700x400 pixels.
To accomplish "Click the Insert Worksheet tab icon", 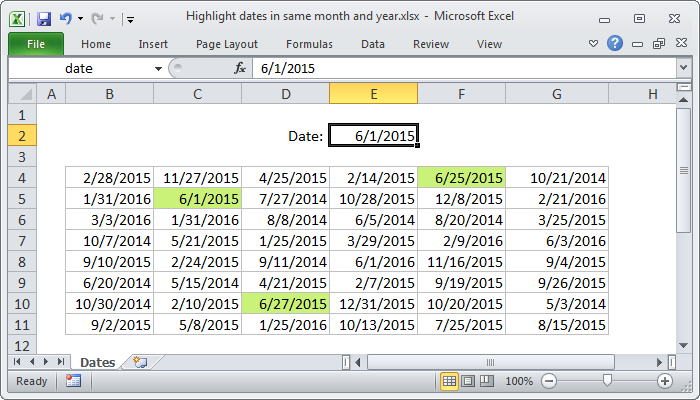I will pos(140,361).
